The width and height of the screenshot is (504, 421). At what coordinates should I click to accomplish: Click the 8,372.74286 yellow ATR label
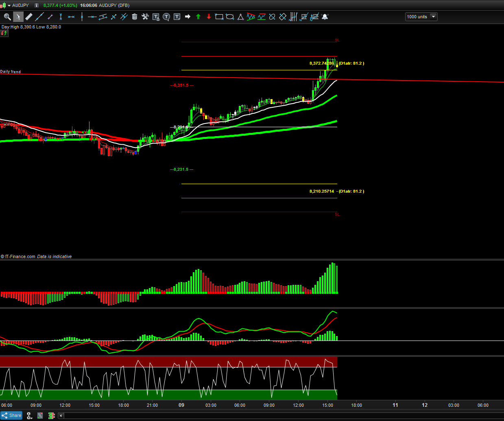pos(337,63)
